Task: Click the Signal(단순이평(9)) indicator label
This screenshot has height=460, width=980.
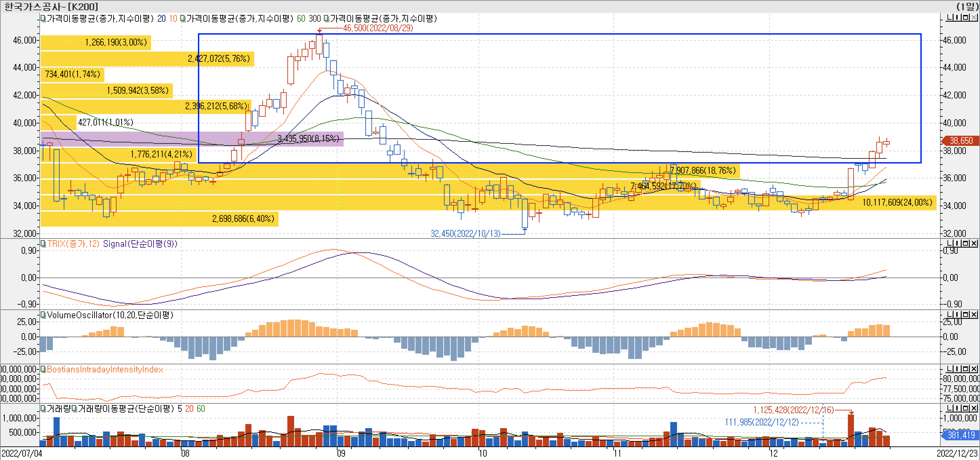Action: pos(140,244)
